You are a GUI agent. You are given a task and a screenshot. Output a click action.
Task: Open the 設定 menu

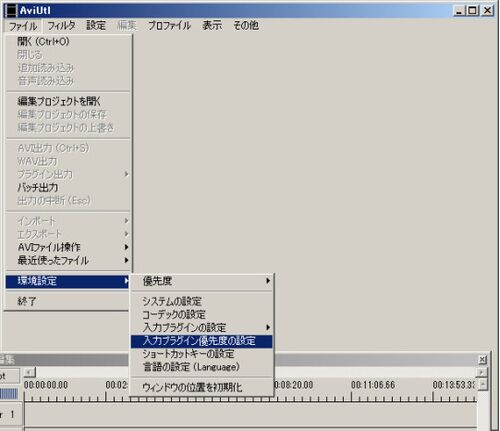pyautogui.click(x=96, y=26)
